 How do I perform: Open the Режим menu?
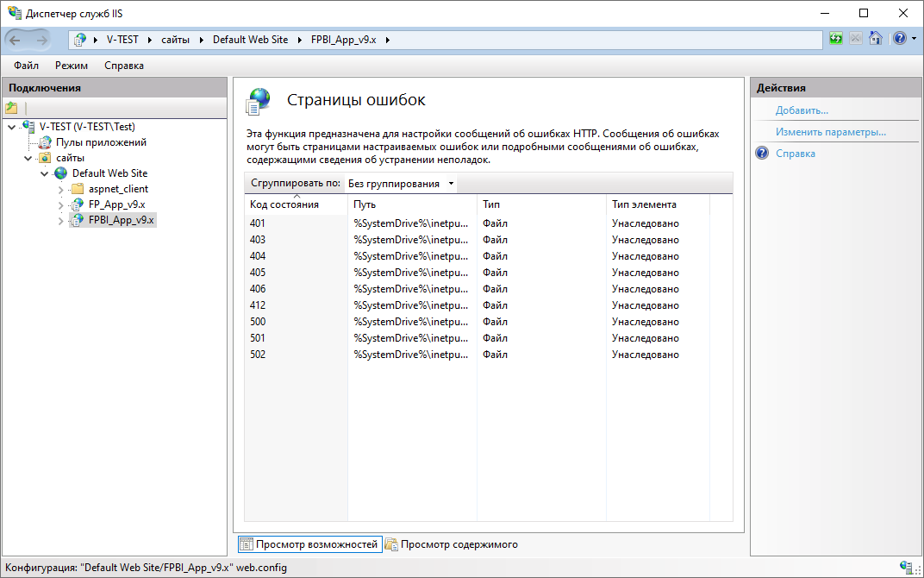click(x=72, y=66)
